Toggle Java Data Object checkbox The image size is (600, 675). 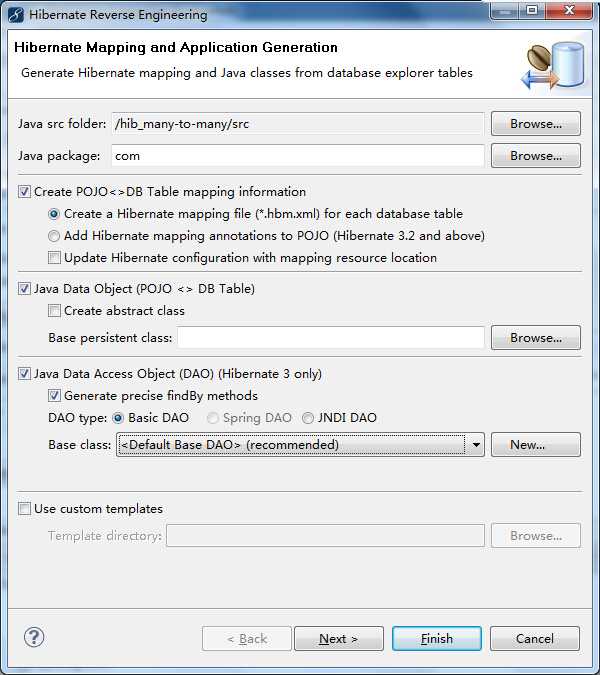[x=25, y=289]
